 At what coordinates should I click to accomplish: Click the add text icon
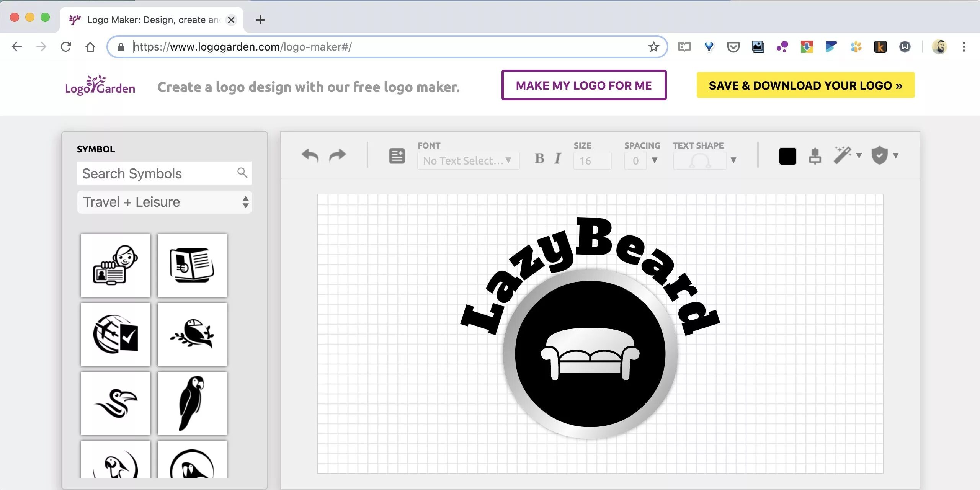[397, 156]
